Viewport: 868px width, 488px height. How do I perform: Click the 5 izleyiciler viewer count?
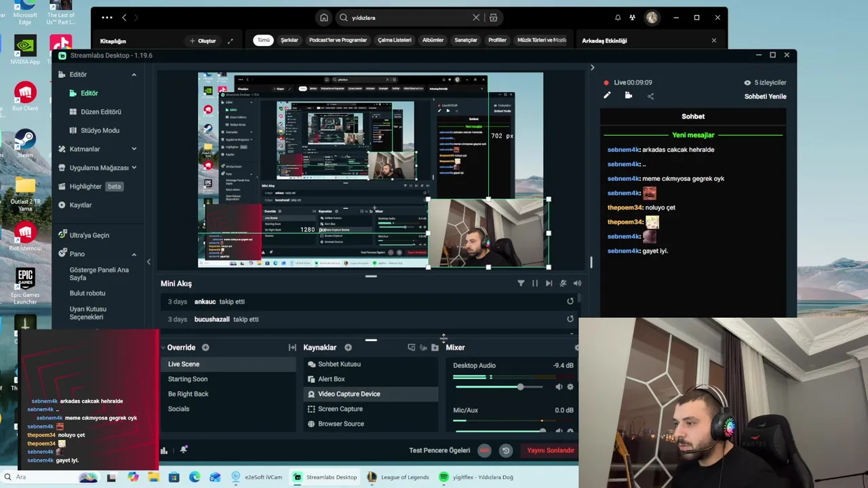pos(766,83)
